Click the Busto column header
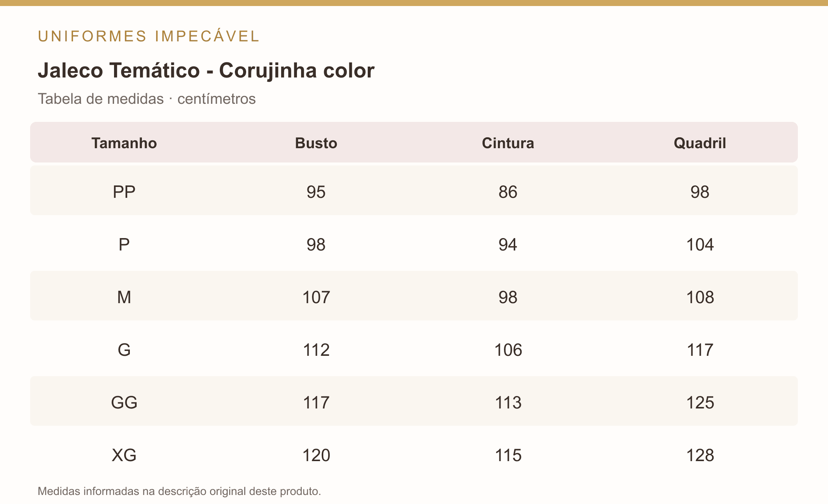The height and width of the screenshot is (504, 828). tap(316, 143)
